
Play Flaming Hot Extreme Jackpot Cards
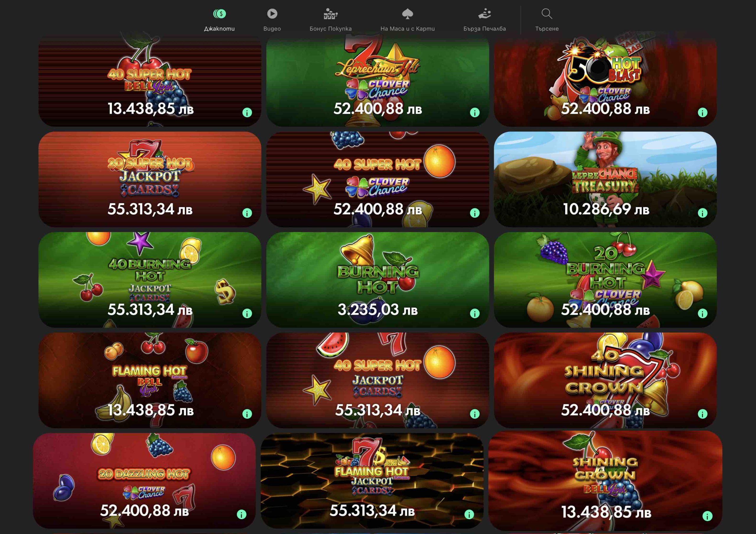click(372, 481)
